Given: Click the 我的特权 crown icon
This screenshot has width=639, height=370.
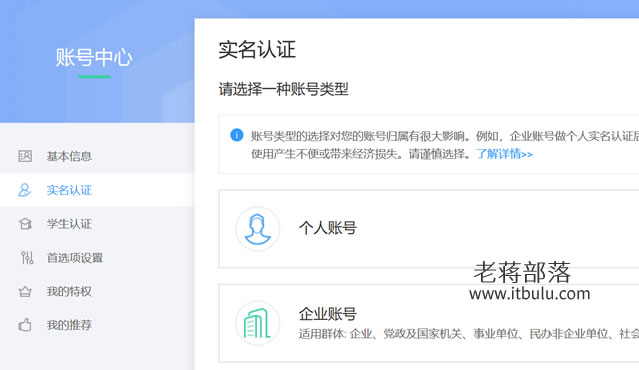Looking at the screenshot, I should coord(25,291).
